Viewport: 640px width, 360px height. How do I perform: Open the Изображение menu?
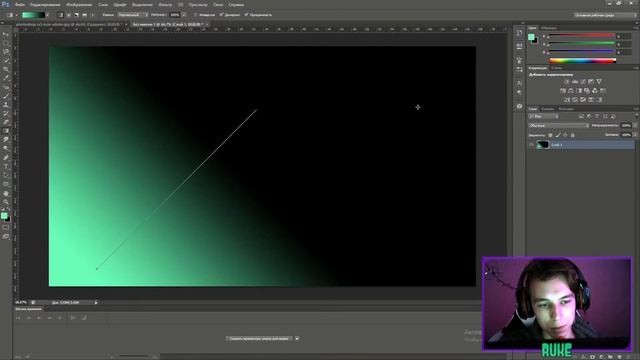[79, 5]
